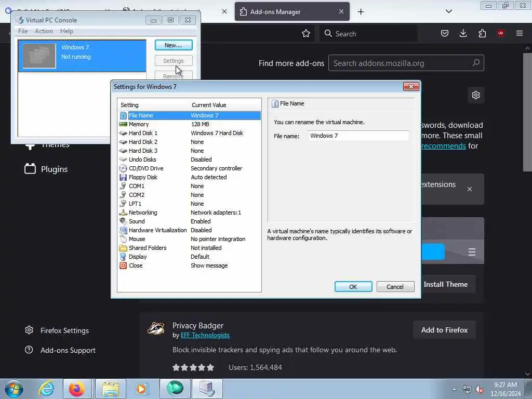Select the File Name setting icon

(123, 115)
